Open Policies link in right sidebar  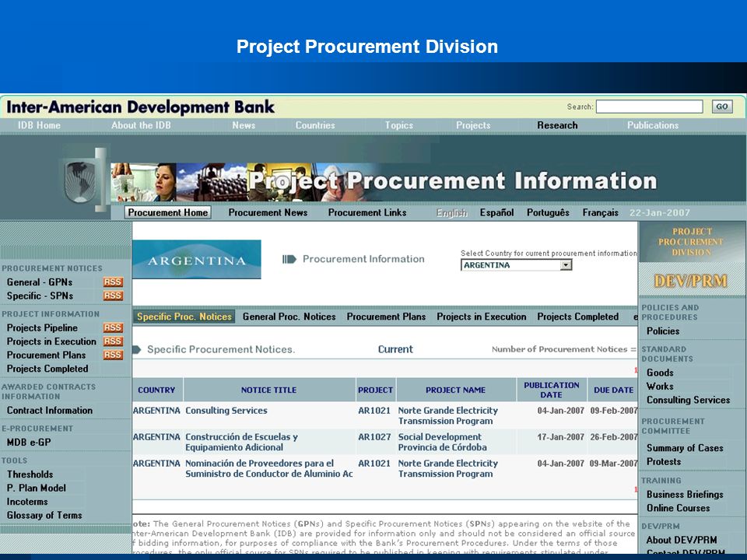pos(663,331)
